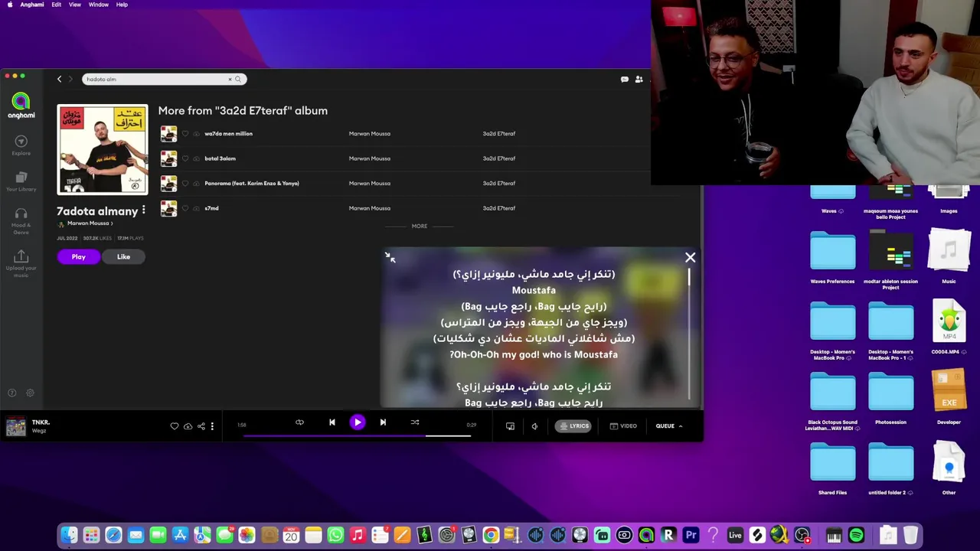Click the purple play button in player
This screenshot has height=551, width=980.
click(x=358, y=422)
